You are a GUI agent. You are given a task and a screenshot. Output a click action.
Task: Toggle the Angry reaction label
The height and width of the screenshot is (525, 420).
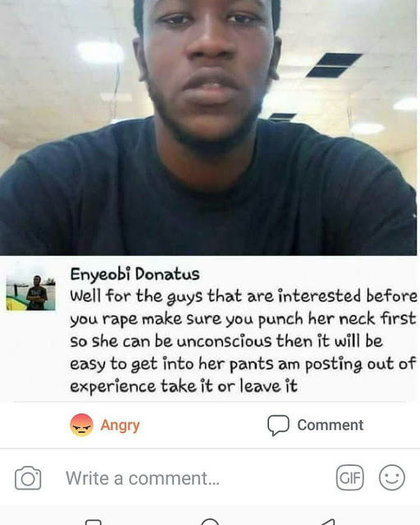click(120, 426)
